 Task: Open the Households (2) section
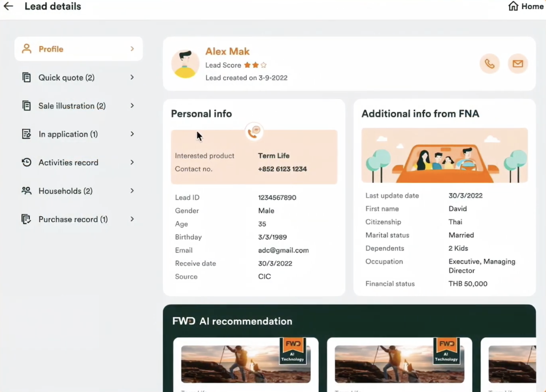click(x=78, y=191)
